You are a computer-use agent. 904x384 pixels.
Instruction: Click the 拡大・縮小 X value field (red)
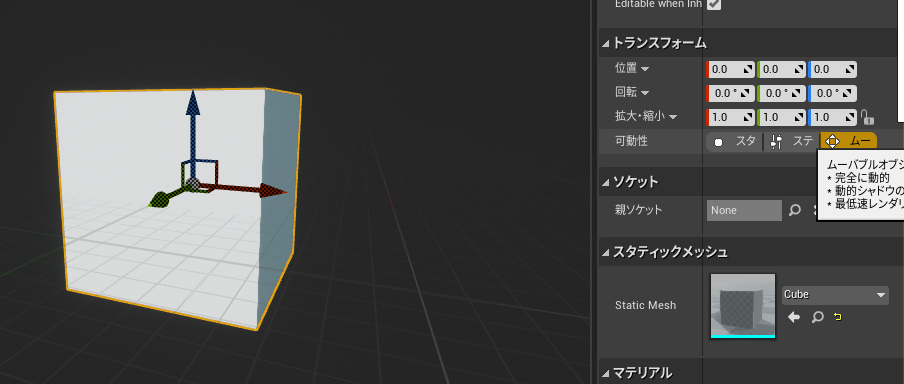click(730, 117)
